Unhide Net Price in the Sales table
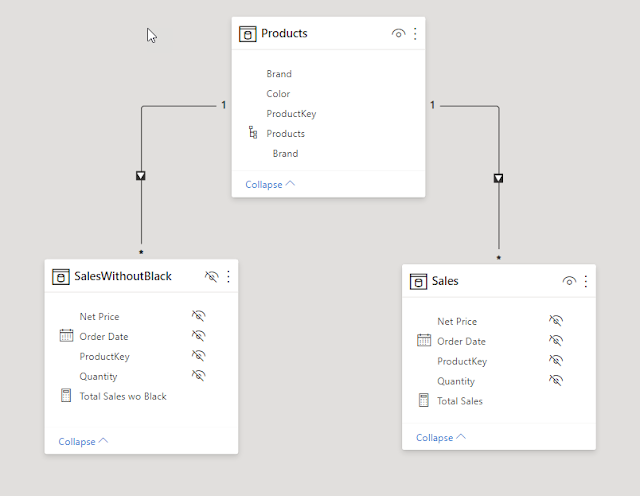The width and height of the screenshot is (640, 496). pyautogui.click(x=556, y=320)
